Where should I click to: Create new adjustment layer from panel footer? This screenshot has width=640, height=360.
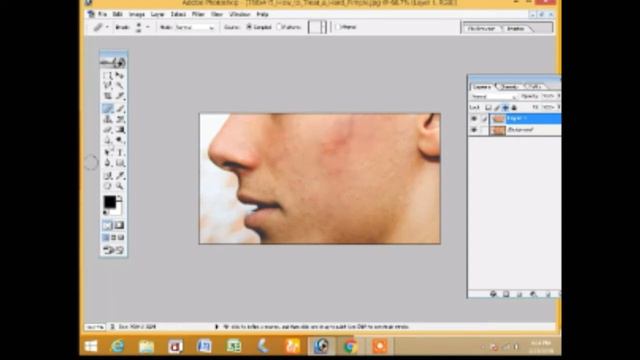pos(533,294)
